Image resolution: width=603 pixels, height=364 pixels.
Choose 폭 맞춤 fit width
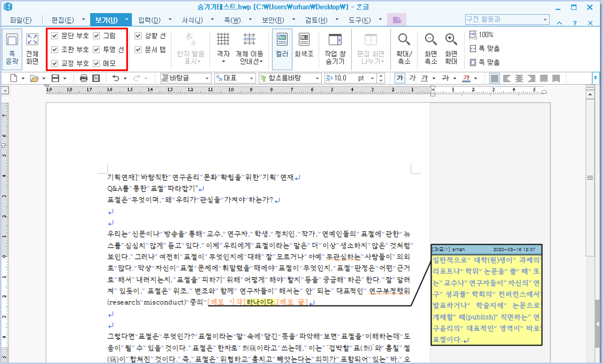pyautogui.click(x=484, y=49)
